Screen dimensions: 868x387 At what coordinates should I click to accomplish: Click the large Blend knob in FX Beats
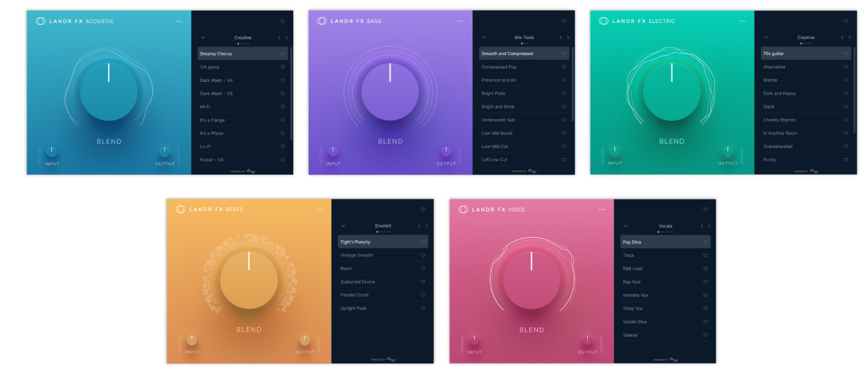[x=249, y=280]
